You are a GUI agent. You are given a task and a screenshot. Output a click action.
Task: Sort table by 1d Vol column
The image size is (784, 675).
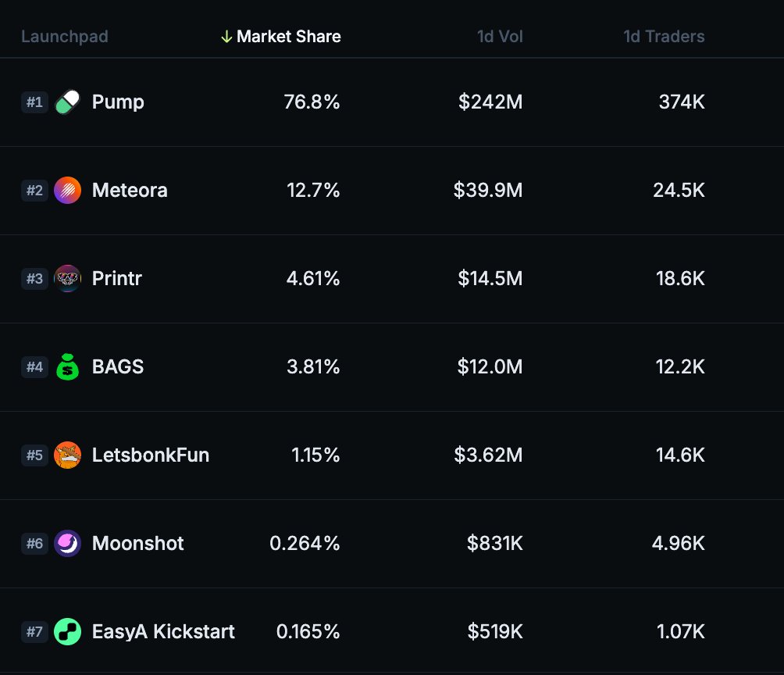click(500, 37)
